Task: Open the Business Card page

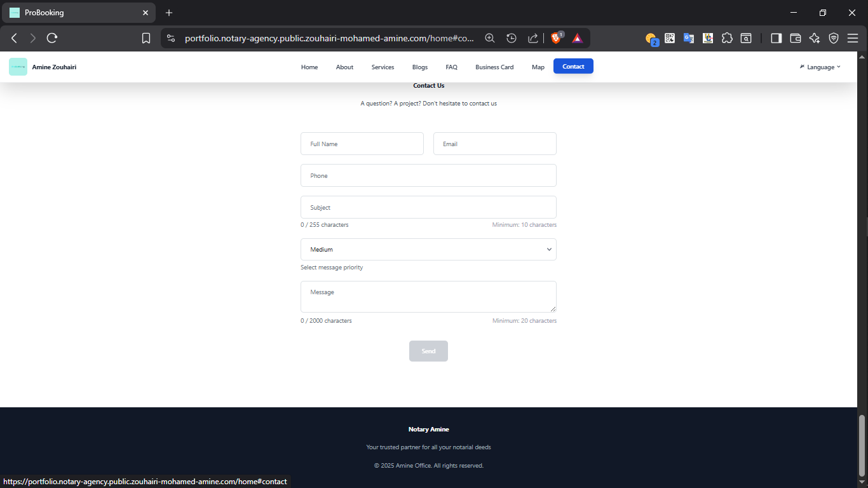Action: [x=494, y=67]
